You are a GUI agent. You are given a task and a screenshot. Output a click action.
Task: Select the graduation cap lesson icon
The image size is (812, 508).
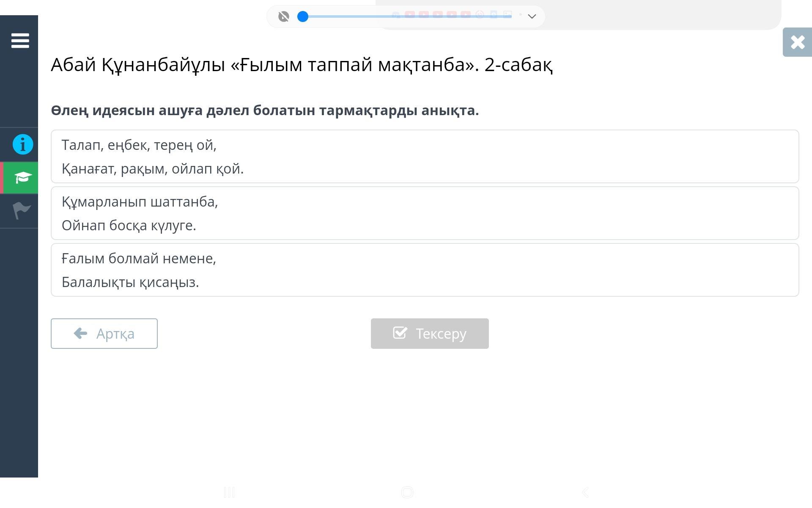click(x=22, y=177)
